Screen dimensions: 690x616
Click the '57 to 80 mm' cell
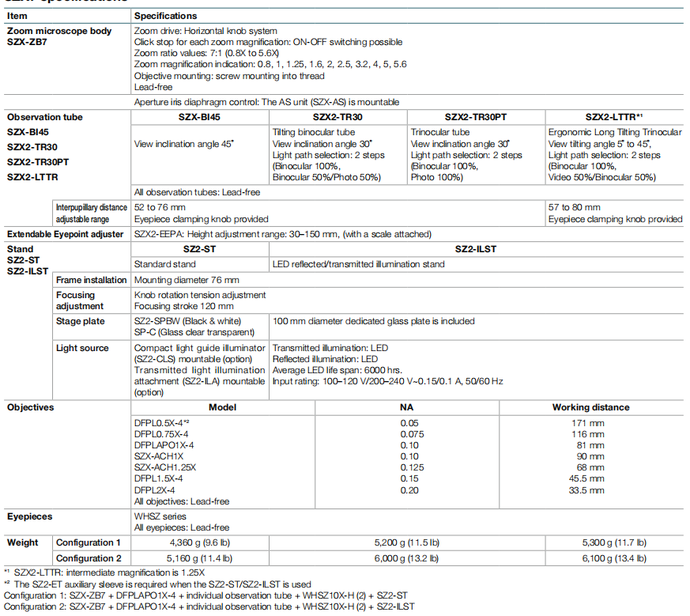575,207
